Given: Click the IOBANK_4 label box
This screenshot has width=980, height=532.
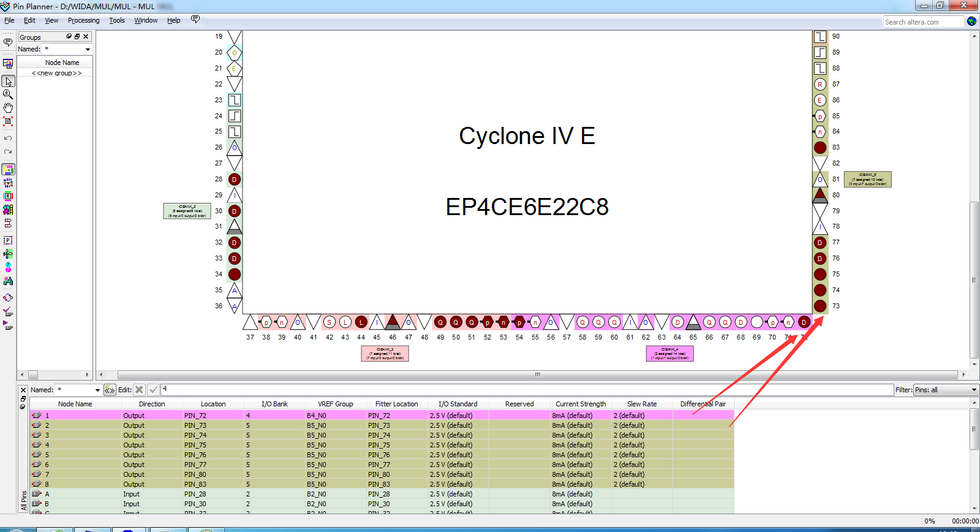Looking at the screenshot, I should (669, 354).
